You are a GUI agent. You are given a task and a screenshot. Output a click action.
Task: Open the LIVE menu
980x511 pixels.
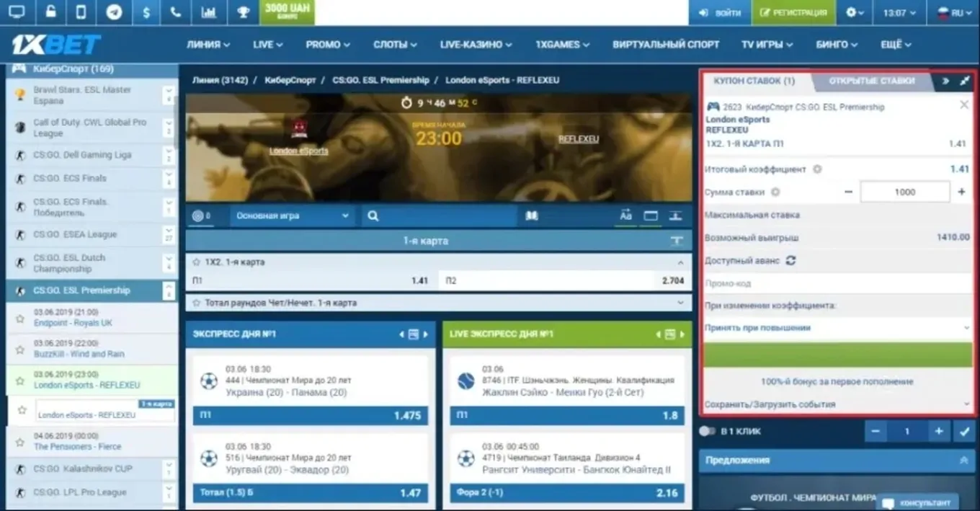267,44
